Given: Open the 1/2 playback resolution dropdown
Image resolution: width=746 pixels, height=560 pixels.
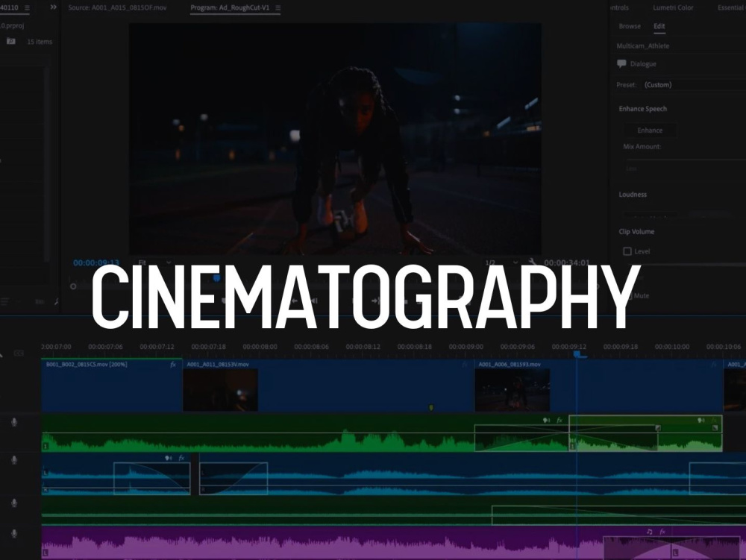Looking at the screenshot, I should pyautogui.click(x=501, y=262).
